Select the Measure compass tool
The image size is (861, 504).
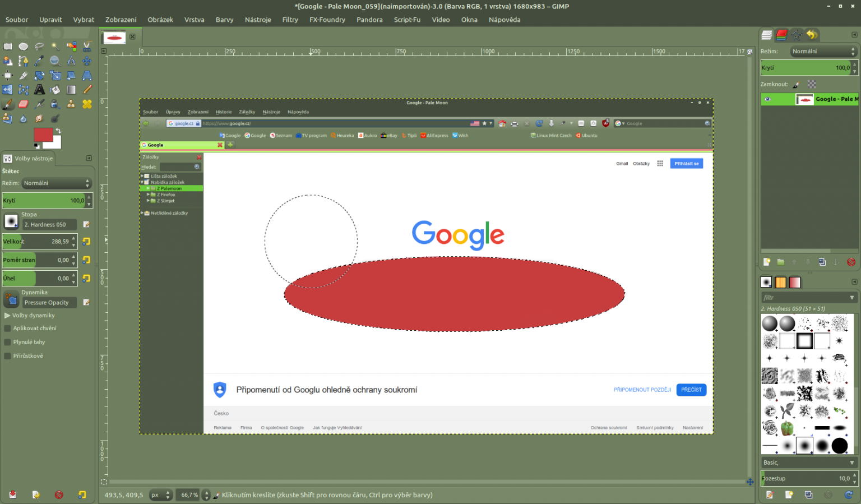point(71,61)
